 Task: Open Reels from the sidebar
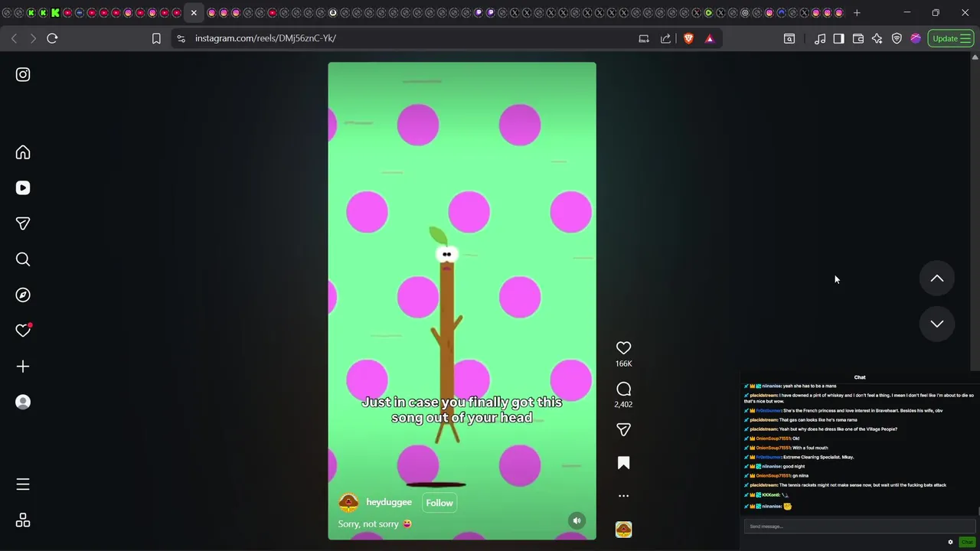coord(23,187)
